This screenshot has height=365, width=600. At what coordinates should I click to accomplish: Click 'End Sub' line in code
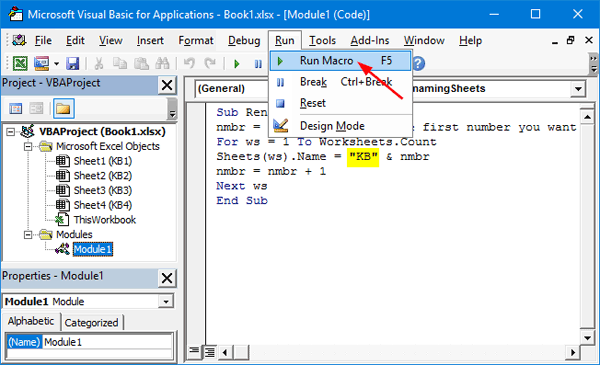pyautogui.click(x=242, y=200)
